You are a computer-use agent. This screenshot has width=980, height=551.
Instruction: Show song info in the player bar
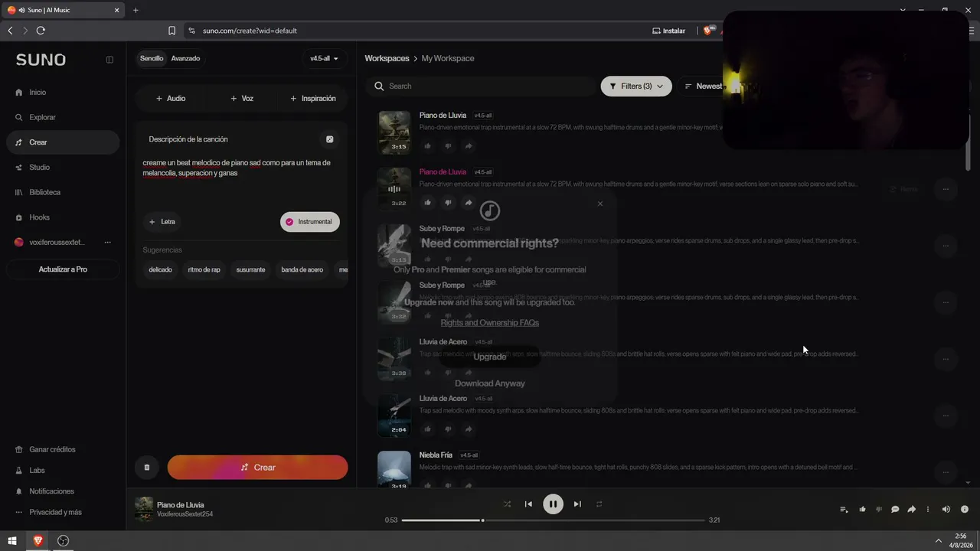tap(965, 510)
